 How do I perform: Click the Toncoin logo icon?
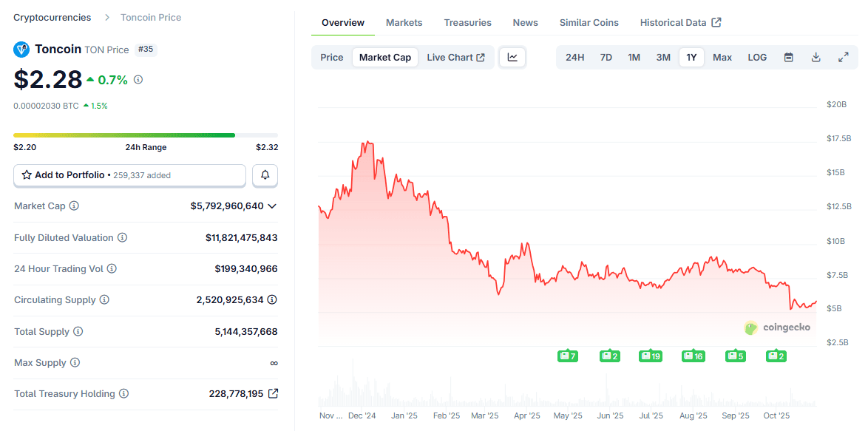coord(20,50)
